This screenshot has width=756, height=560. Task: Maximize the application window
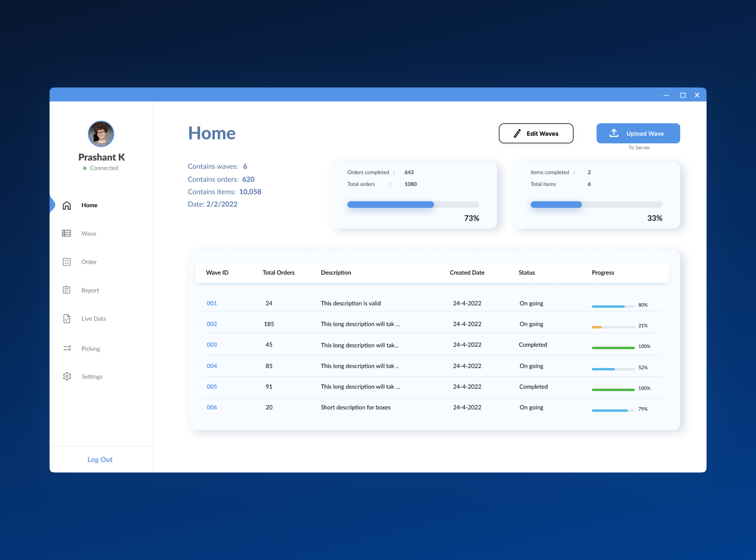(683, 95)
